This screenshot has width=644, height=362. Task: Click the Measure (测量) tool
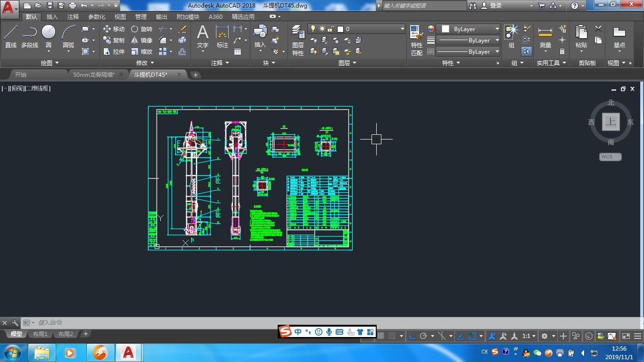pyautogui.click(x=545, y=36)
